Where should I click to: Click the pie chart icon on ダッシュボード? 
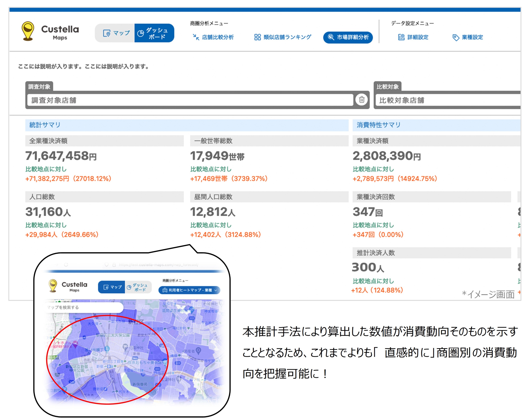(x=141, y=33)
